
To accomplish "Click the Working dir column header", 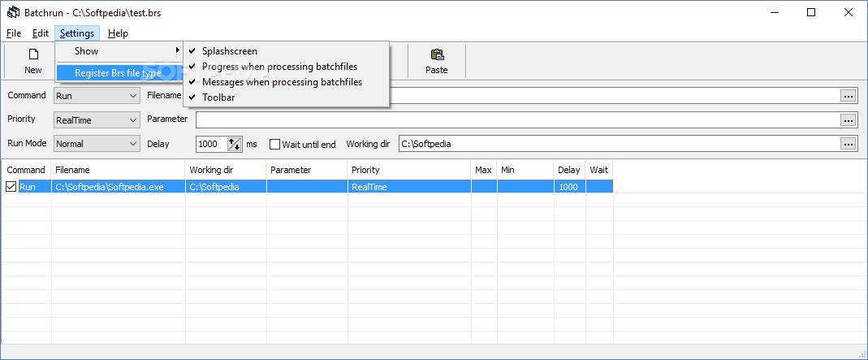I will click(x=226, y=170).
